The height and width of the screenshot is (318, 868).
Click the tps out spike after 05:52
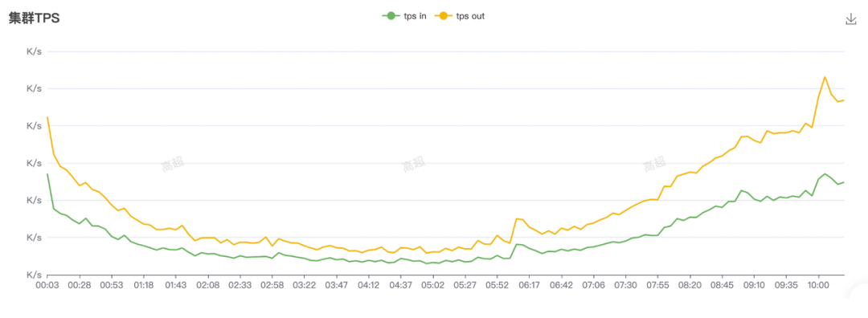click(517, 218)
